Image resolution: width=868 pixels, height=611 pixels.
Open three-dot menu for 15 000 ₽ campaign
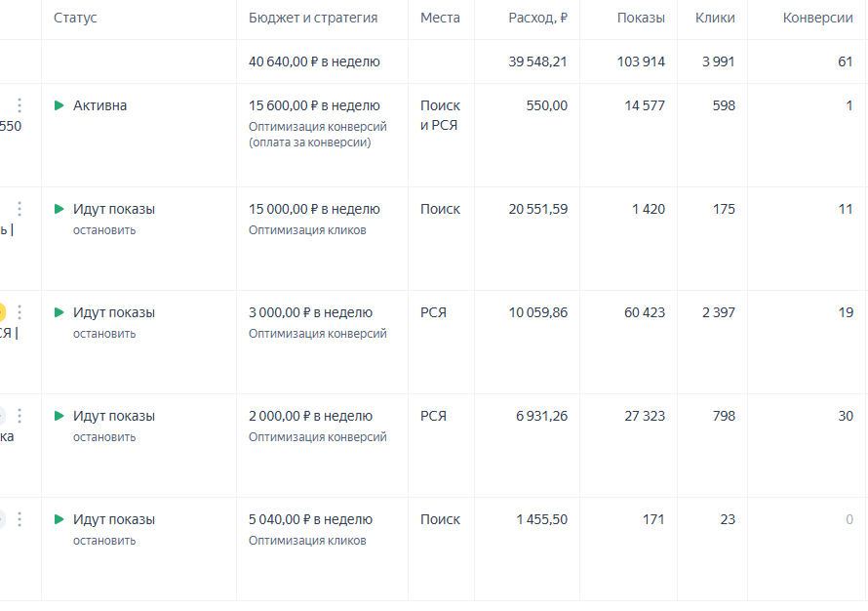[20, 209]
